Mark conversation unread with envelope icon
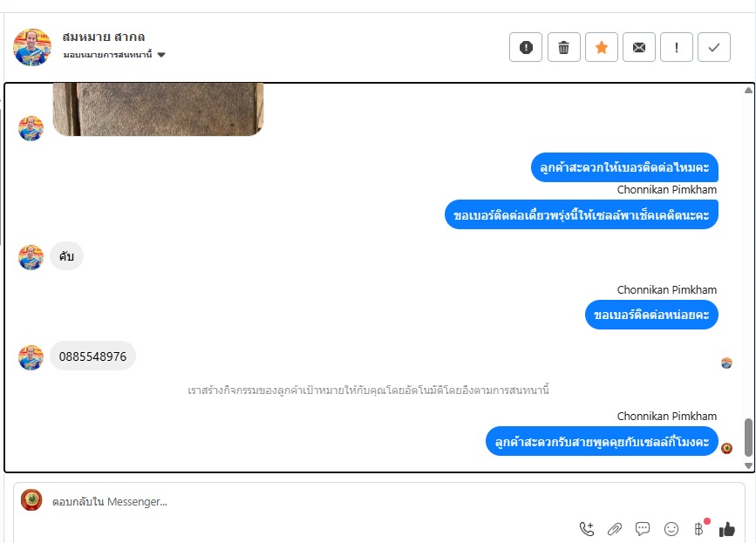 [639, 47]
